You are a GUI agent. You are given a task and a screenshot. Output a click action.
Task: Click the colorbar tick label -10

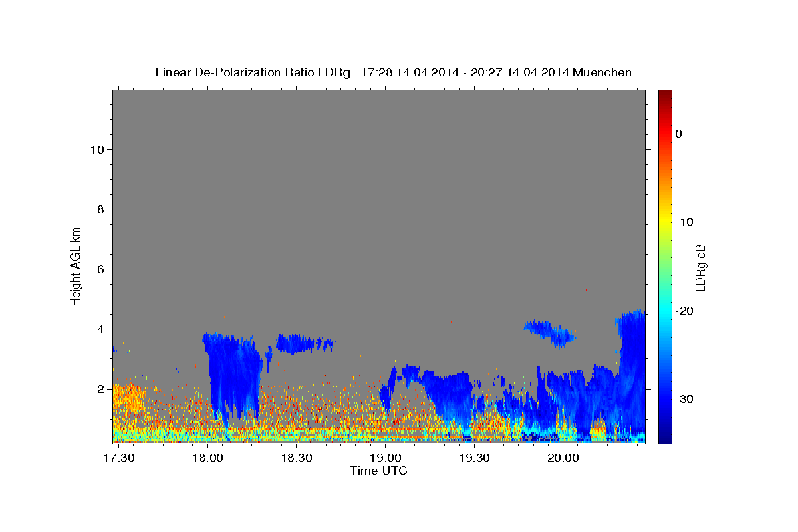pos(685,222)
